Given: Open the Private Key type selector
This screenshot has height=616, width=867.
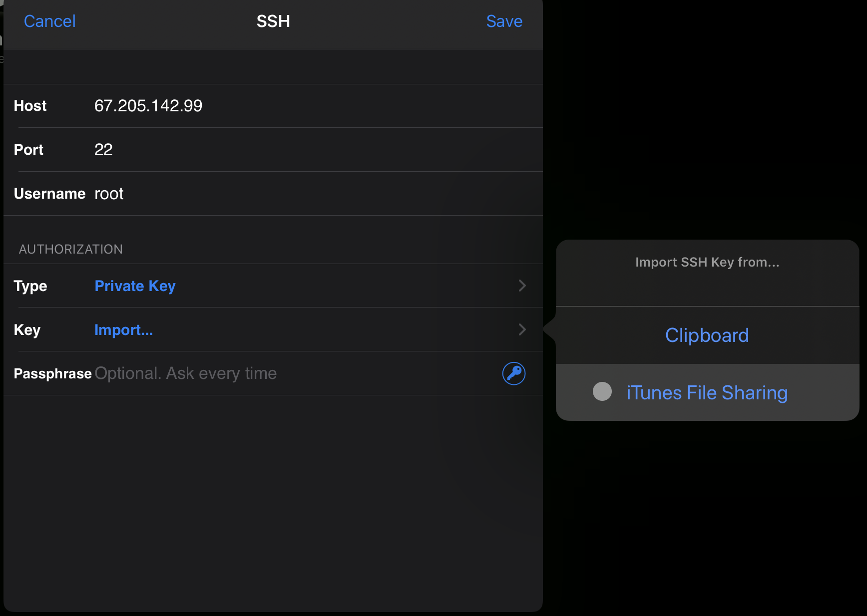Looking at the screenshot, I should pyautogui.click(x=135, y=286).
